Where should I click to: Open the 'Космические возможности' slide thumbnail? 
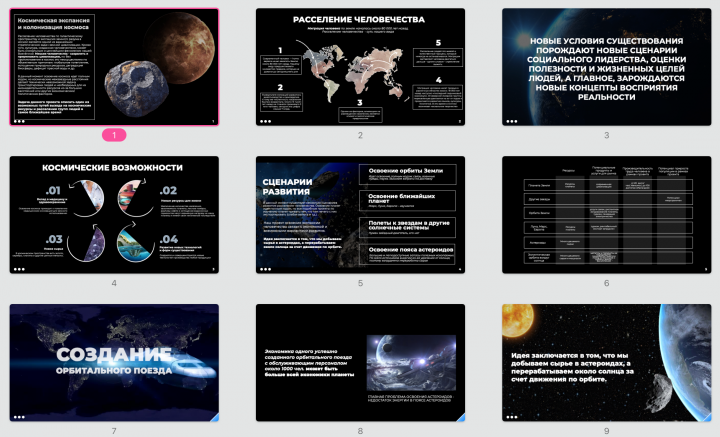click(114, 214)
